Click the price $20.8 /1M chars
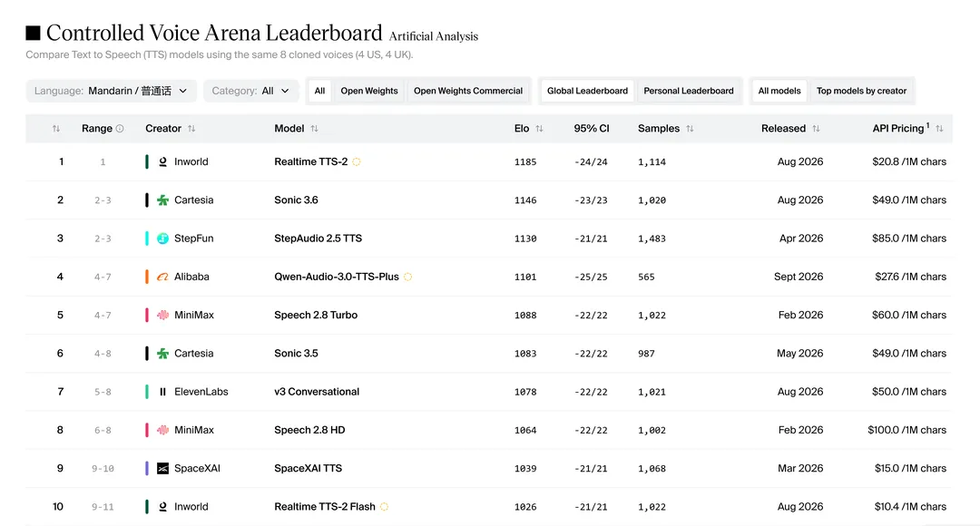Image resolution: width=980 pixels, height=526 pixels. [x=908, y=161]
